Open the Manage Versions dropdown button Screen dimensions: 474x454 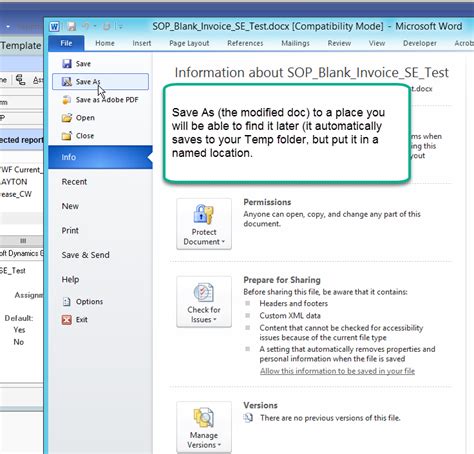click(204, 427)
